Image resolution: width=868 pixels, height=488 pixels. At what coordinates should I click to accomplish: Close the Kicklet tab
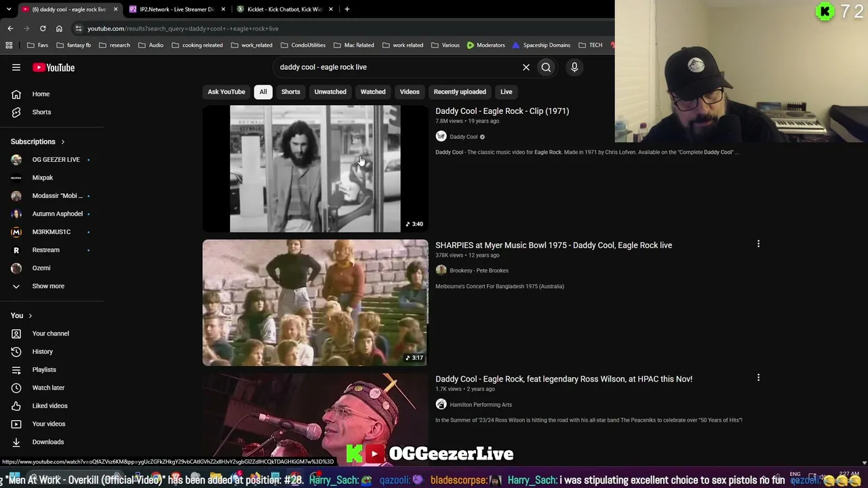click(x=331, y=9)
